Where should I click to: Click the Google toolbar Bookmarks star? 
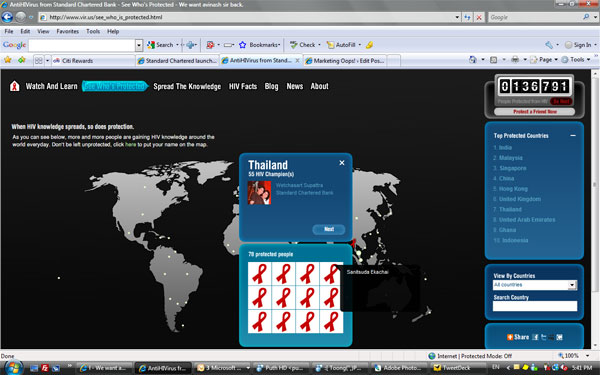(242, 45)
